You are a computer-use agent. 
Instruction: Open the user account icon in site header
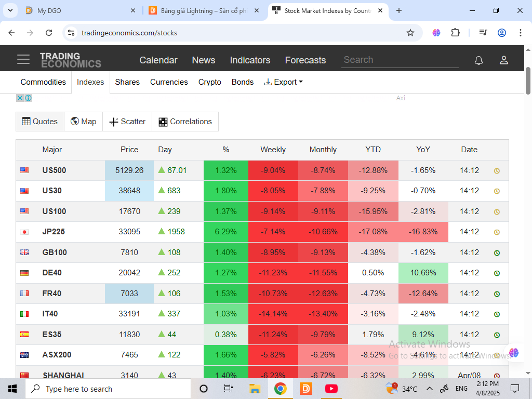(x=503, y=60)
